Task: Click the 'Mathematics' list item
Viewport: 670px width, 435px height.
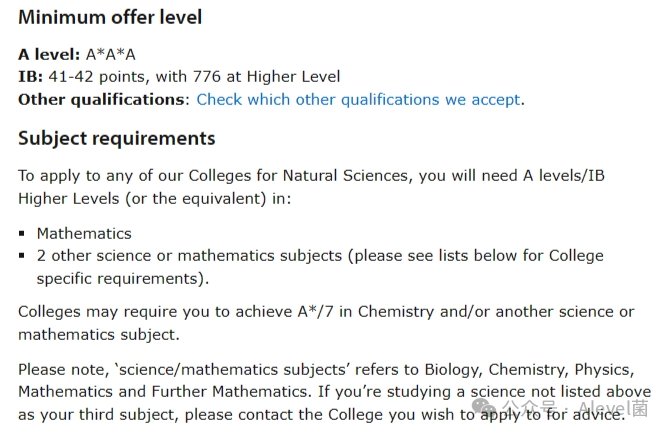Action: point(84,233)
